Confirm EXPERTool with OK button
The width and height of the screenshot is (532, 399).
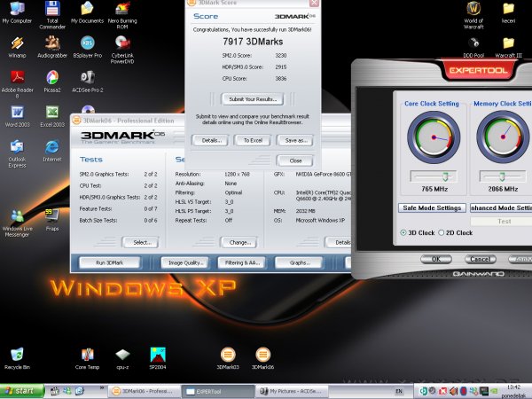(x=436, y=259)
